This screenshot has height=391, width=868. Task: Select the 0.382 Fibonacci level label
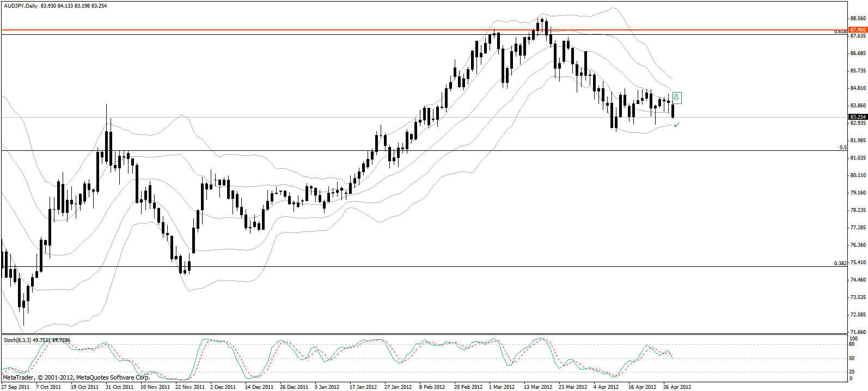840,264
